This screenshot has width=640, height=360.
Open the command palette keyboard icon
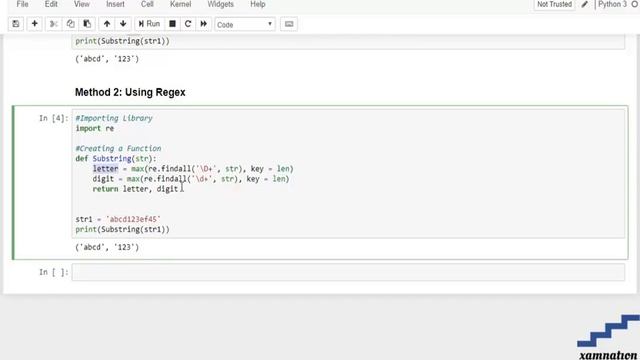pyautogui.click(x=289, y=24)
